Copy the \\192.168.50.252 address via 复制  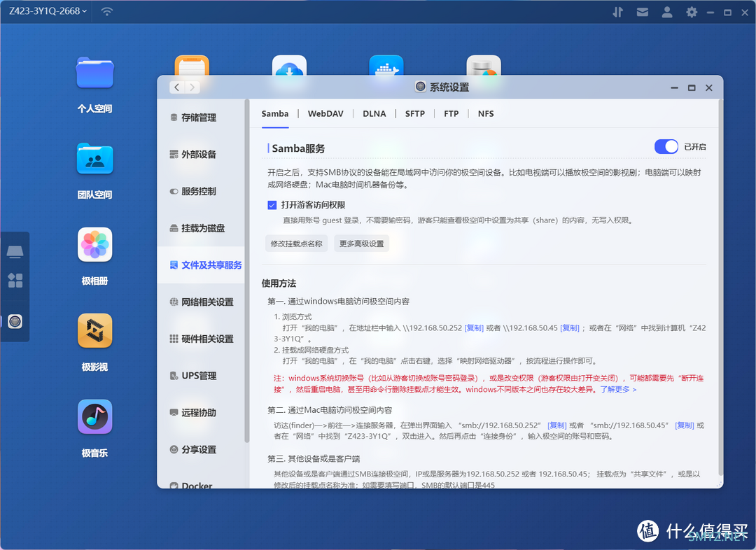pyautogui.click(x=474, y=327)
